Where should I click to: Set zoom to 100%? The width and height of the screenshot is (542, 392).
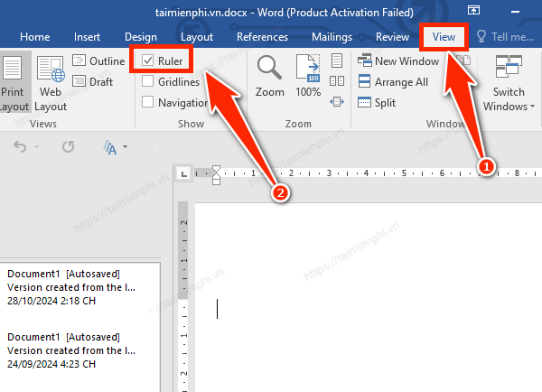[x=308, y=76]
